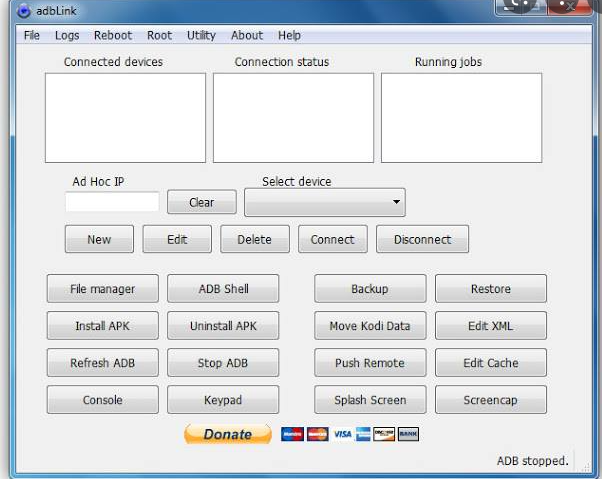Open the Help menu

pyautogui.click(x=289, y=35)
